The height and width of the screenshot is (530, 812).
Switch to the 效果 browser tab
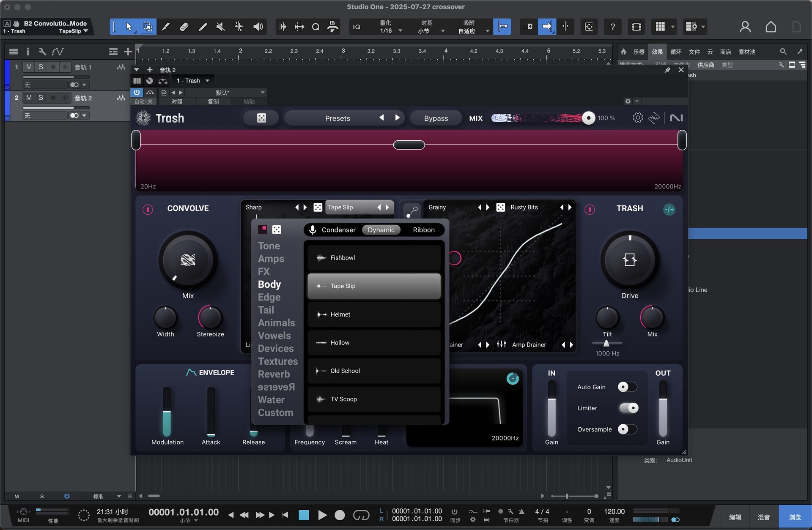pyautogui.click(x=657, y=52)
